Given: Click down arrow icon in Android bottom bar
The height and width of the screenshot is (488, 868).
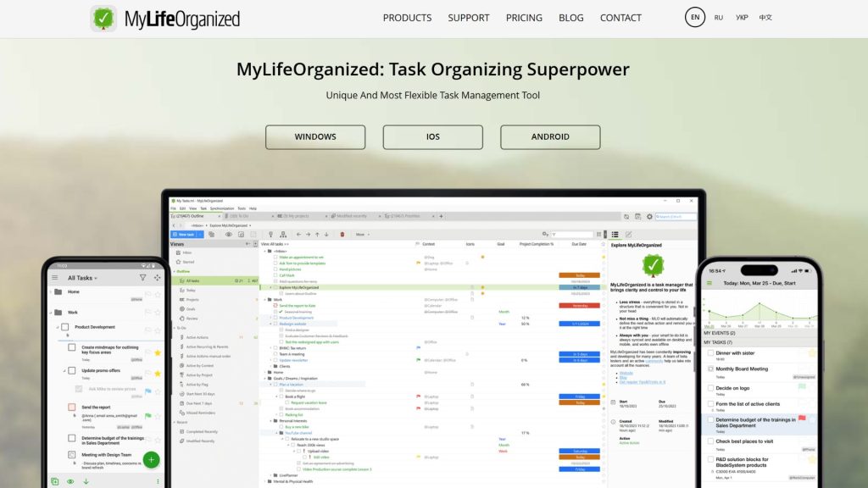Looking at the screenshot, I should 86,481.
